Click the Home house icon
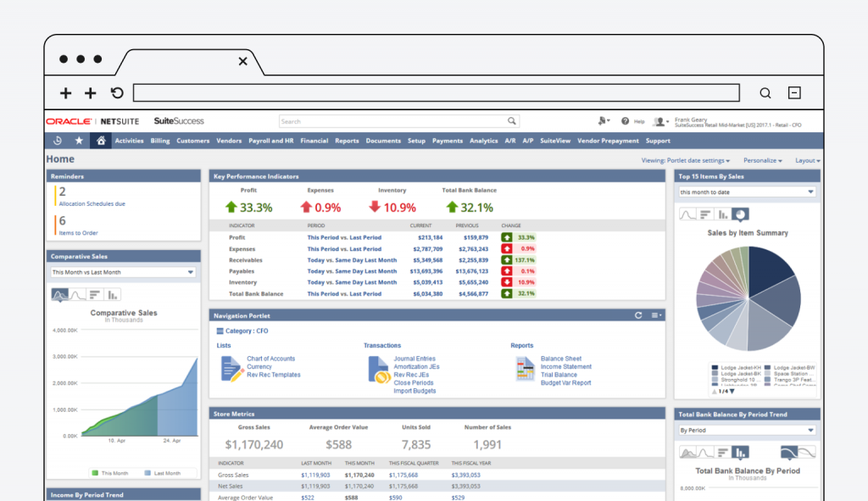This screenshot has height=501, width=868. tap(101, 141)
